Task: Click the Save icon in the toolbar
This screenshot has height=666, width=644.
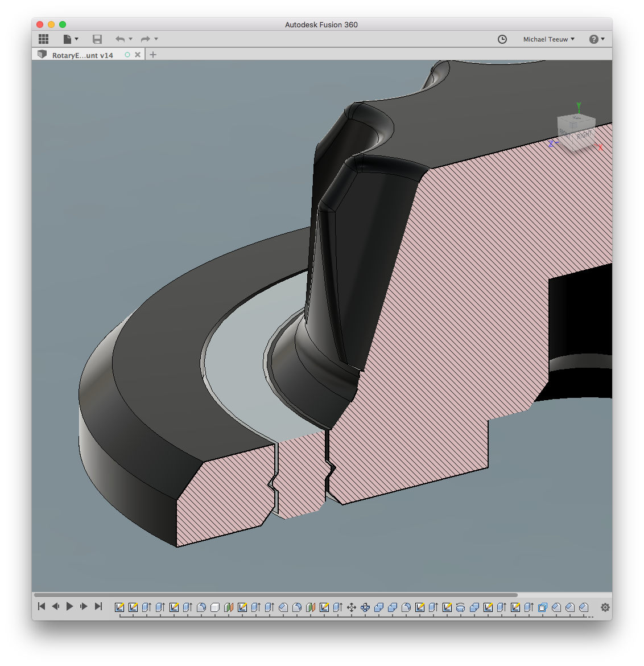Action: (x=97, y=39)
